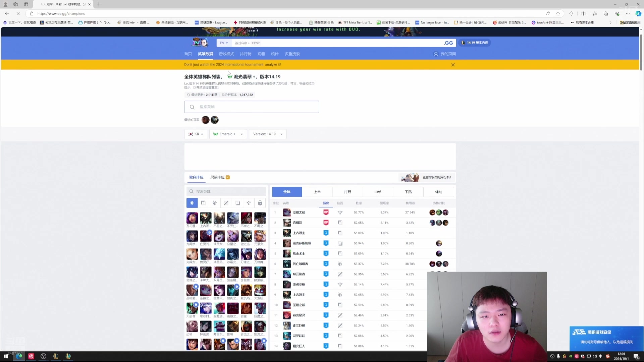Select 九尾妖 champion portrait in grid
The height and width of the screenshot is (362, 644).
192,236
